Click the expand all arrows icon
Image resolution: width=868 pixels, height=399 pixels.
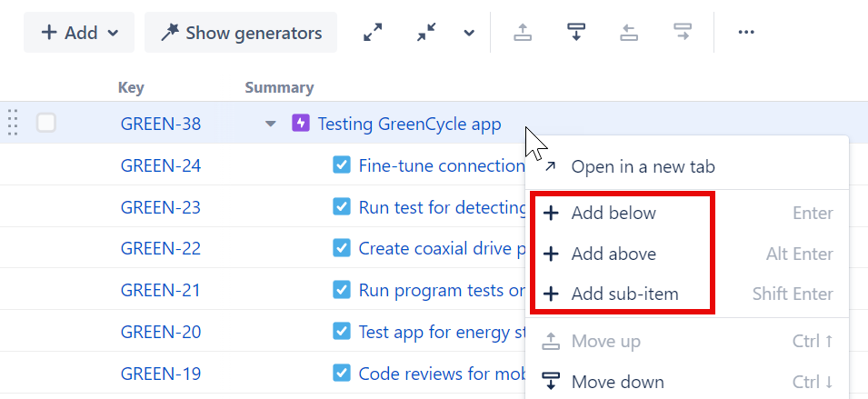click(x=373, y=33)
